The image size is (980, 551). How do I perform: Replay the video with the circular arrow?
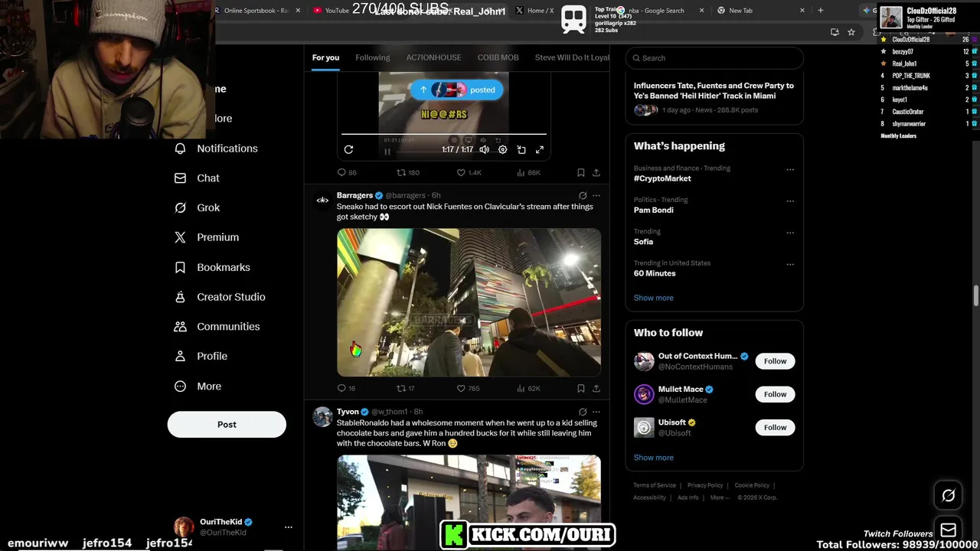pyautogui.click(x=348, y=150)
